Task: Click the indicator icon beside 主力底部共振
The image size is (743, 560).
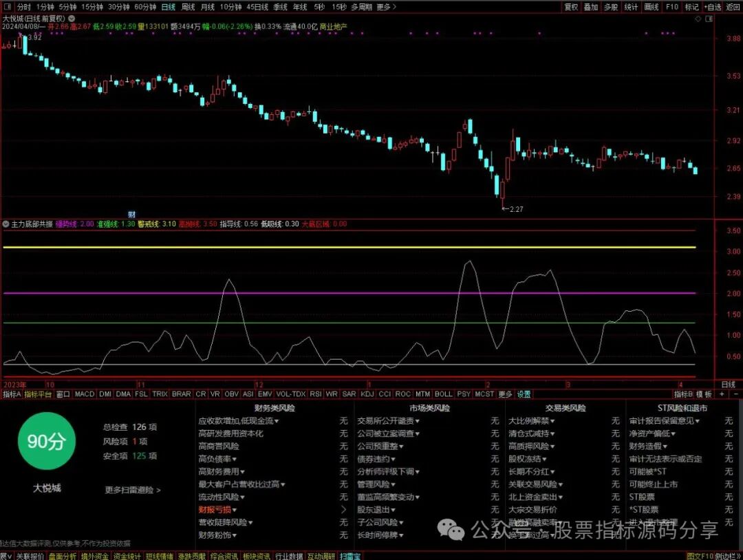Action: click(x=6, y=224)
